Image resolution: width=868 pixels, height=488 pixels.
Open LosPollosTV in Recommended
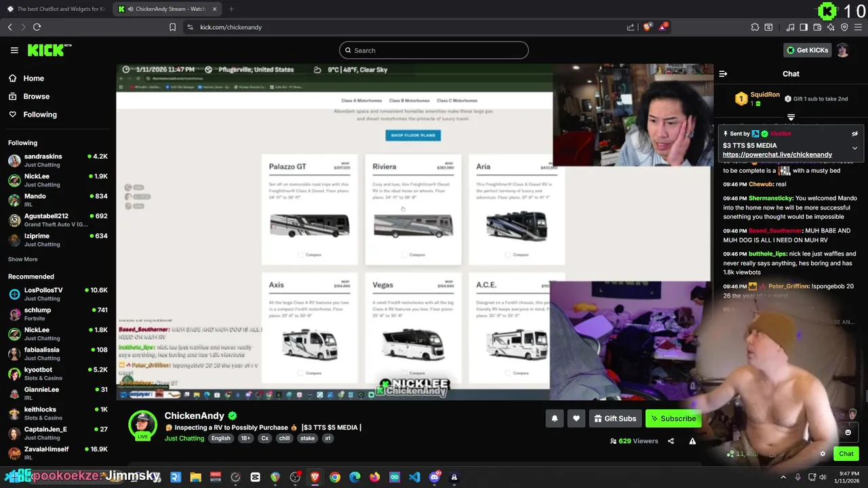click(58, 294)
